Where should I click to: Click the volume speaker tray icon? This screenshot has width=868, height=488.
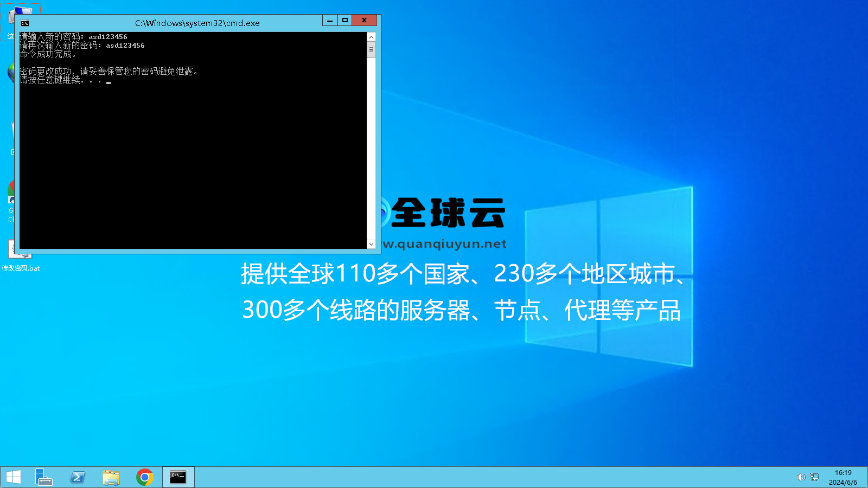(800, 477)
